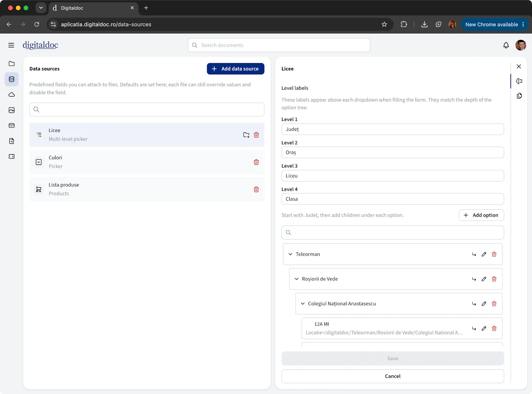
Task: Open the card icon in sidebar
Action: pyautogui.click(x=12, y=126)
